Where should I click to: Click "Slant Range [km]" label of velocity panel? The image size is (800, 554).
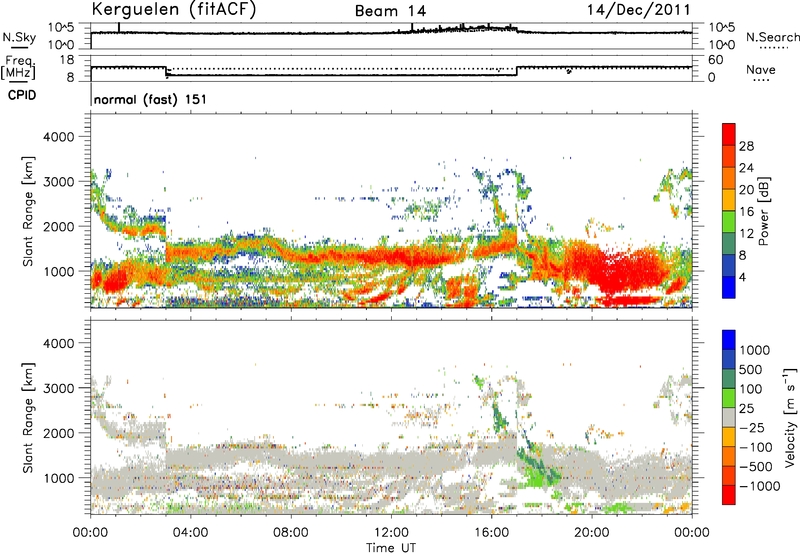[28, 418]
